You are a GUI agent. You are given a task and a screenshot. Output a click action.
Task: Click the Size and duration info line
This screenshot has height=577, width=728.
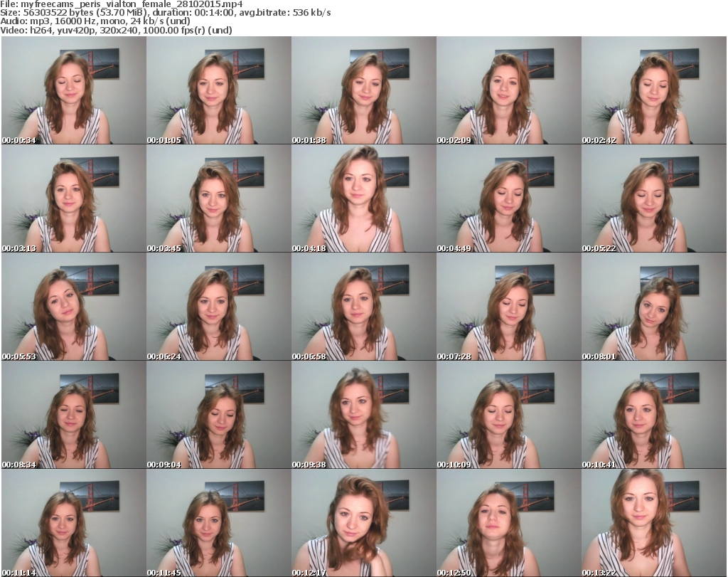[x=165, y=13]
